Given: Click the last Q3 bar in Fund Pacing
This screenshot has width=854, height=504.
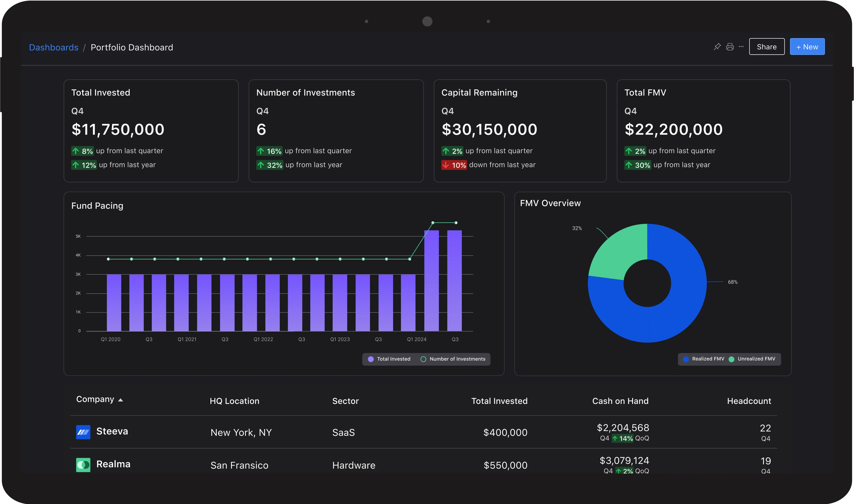Looking at the screenshot, I should coord(454,281).
